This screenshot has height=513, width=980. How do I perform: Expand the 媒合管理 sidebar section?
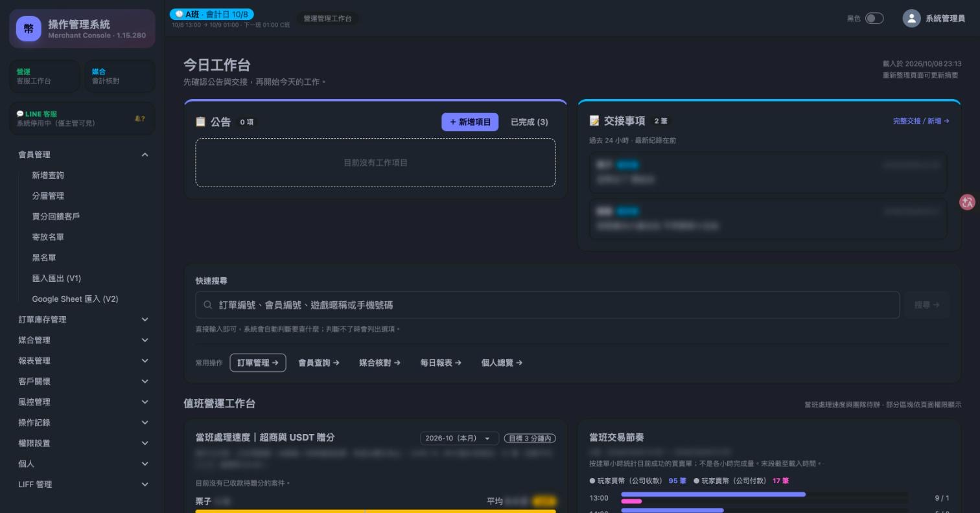tap(83, 340)
